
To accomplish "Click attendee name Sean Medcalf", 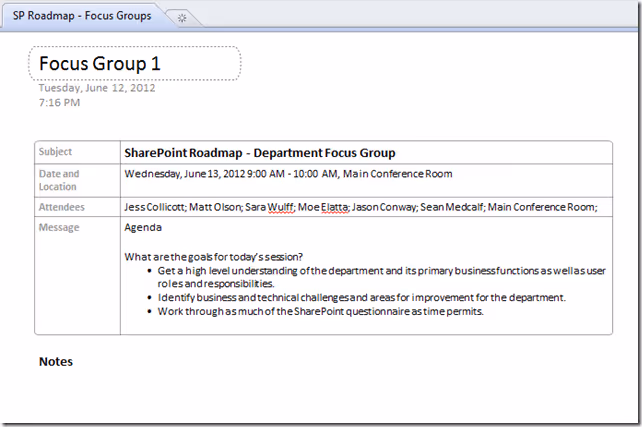I will [x=452, y=207].
